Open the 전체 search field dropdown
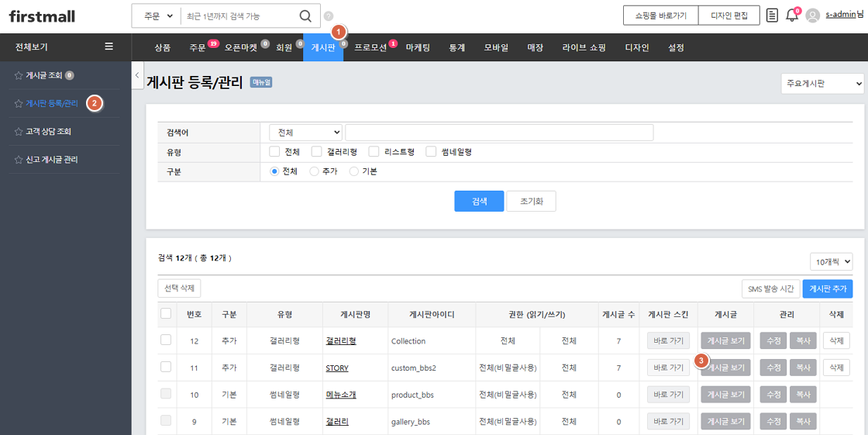868x435 pixels. tap(305, 133)
